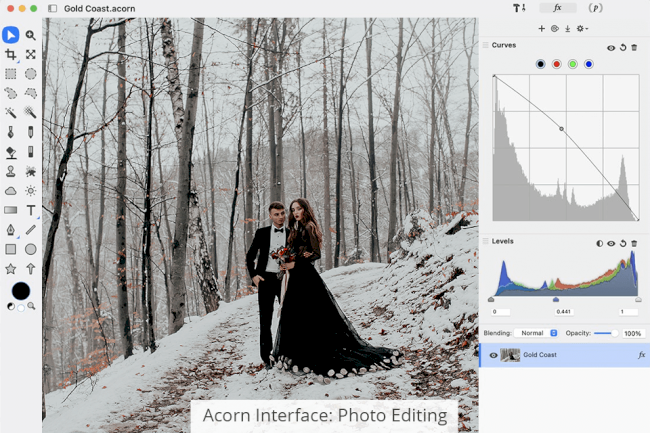Screen dimensions: 650x433
Task: Select the Zoom magnifier tool
Action: pyautogui.click(x=30, y=35)
